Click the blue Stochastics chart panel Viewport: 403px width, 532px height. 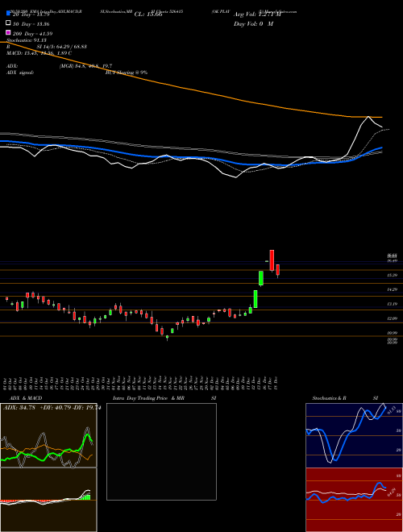[x=354, y=435]
